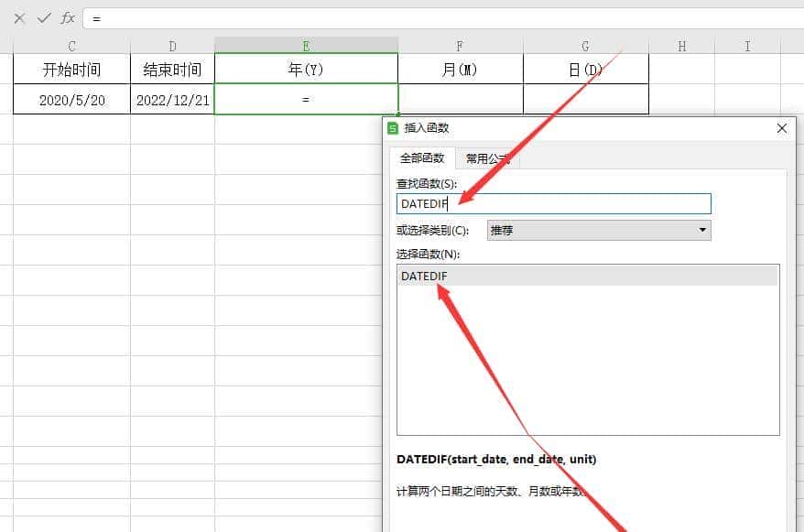Select the end date cell 2022/12/21

tap(172, 100)
